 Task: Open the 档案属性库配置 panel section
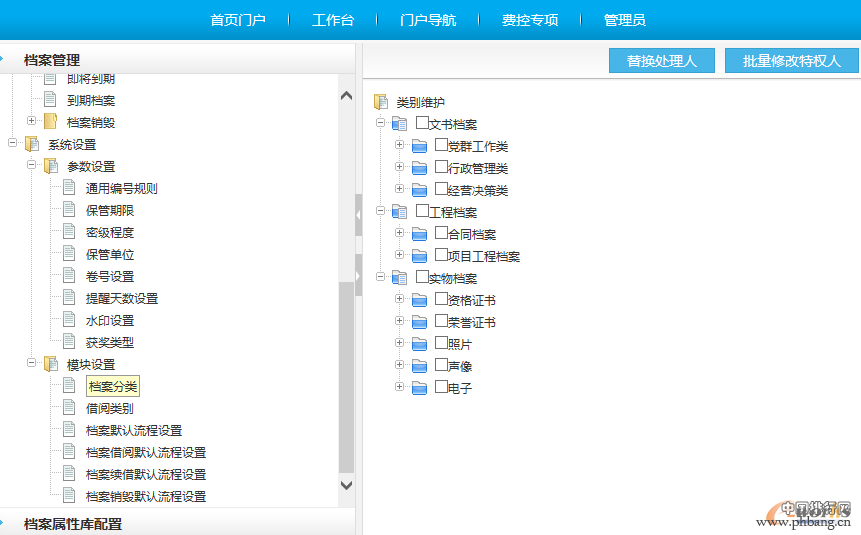pos(177,523)
